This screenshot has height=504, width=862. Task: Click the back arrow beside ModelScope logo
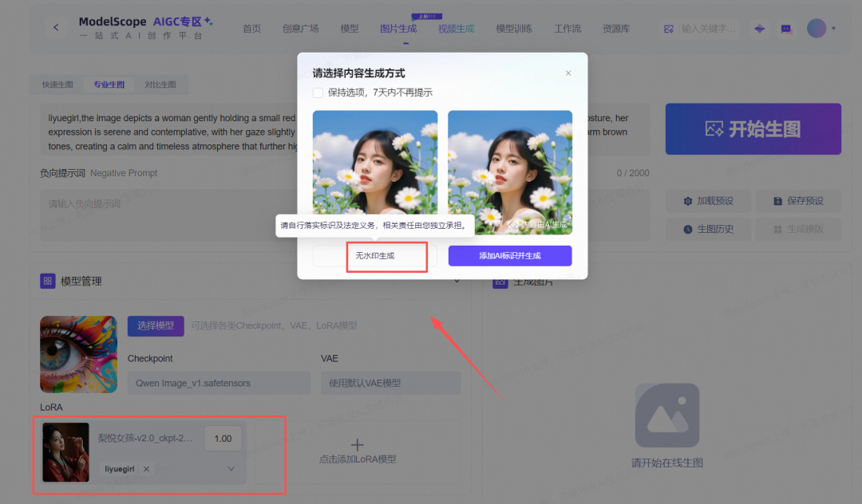click(x=56, y=27)
